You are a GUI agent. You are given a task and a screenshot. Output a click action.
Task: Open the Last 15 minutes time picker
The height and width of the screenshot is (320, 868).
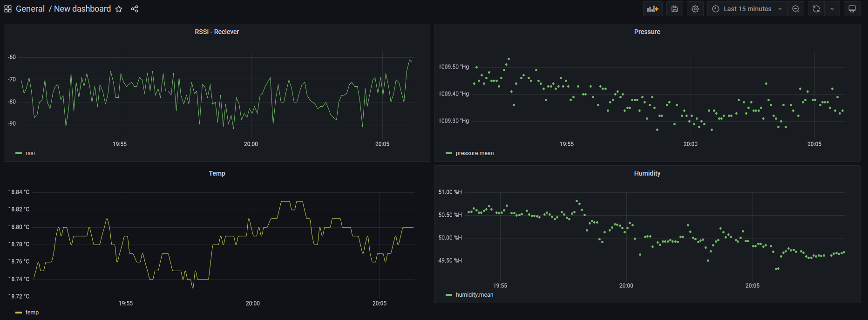pos(747,9)
